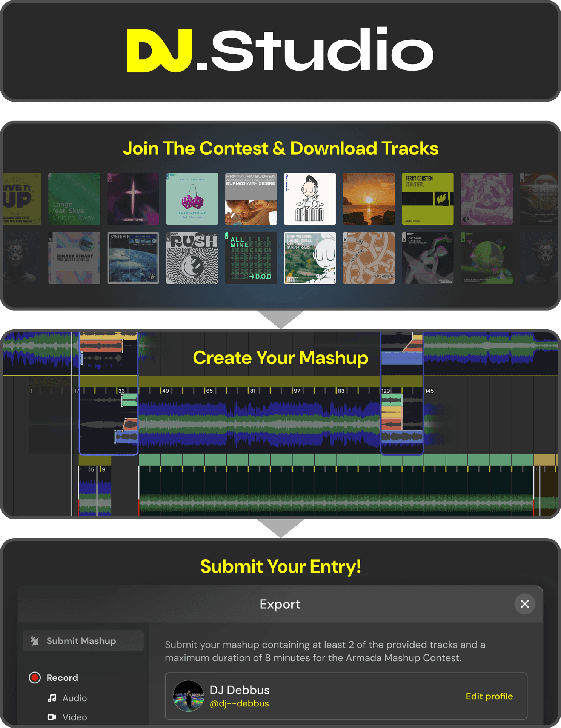The image size is (561, 728).
Task: Open the @dj--debbus profile handle
Action: 239,703
